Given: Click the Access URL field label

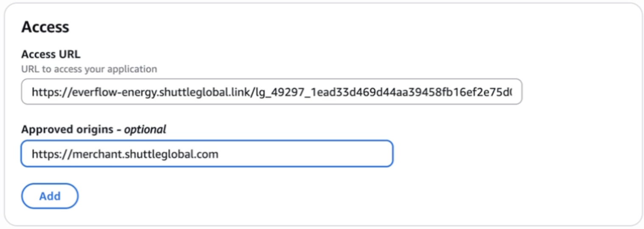Looking at the screenshot, I should pos(50,54).
